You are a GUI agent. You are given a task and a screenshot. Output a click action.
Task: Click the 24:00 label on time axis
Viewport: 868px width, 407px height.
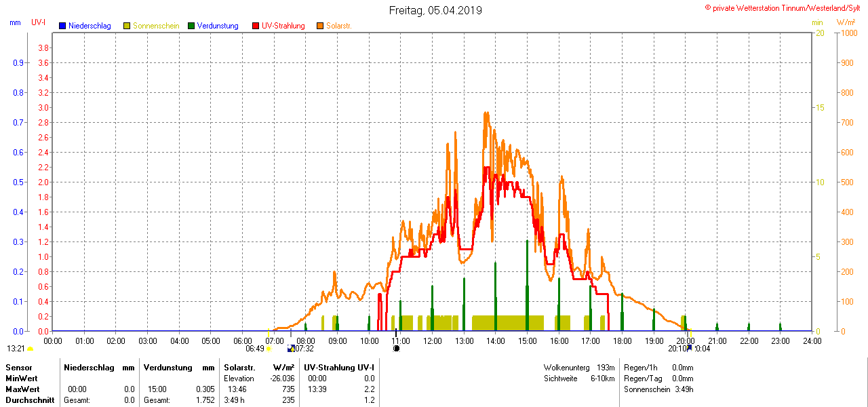click(x=812, y=341)
